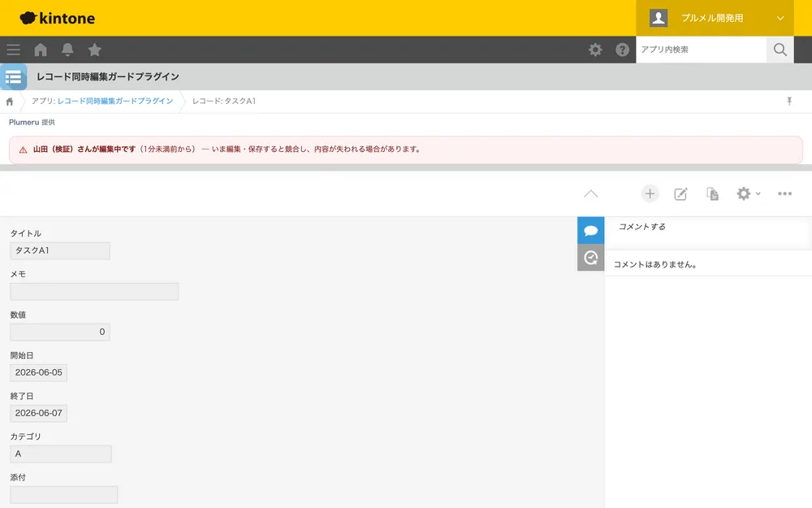Click the breadcrumb home icon

[9, 102]
